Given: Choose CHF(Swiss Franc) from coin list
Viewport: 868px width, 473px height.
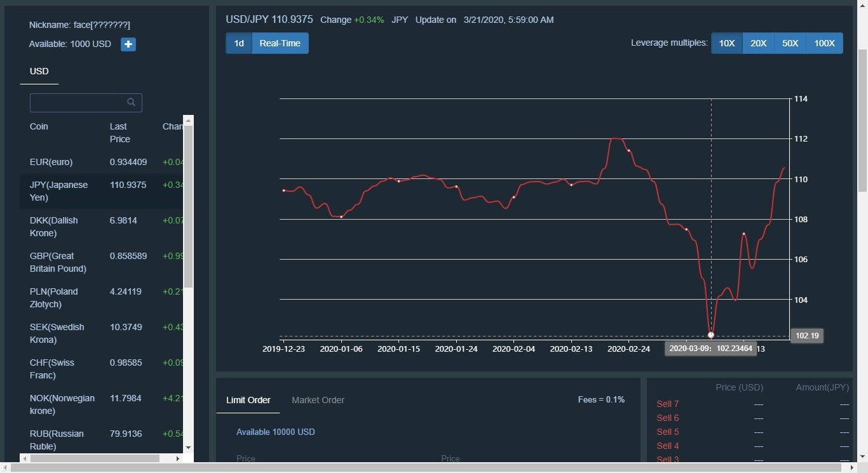Looking at the screenshot, I should [x=52, y=369].
